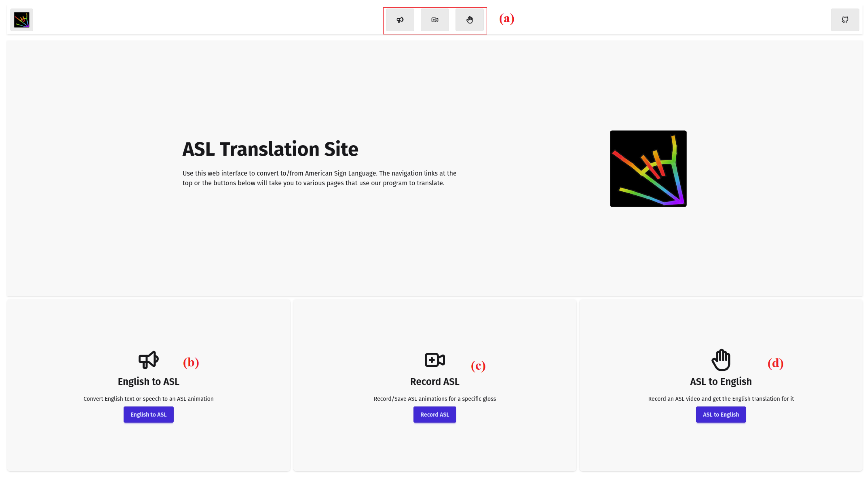Viewport: 868px width, 478px height.
Task: Click the description 'Convert English text or speech'
Action: pos(148,399)
